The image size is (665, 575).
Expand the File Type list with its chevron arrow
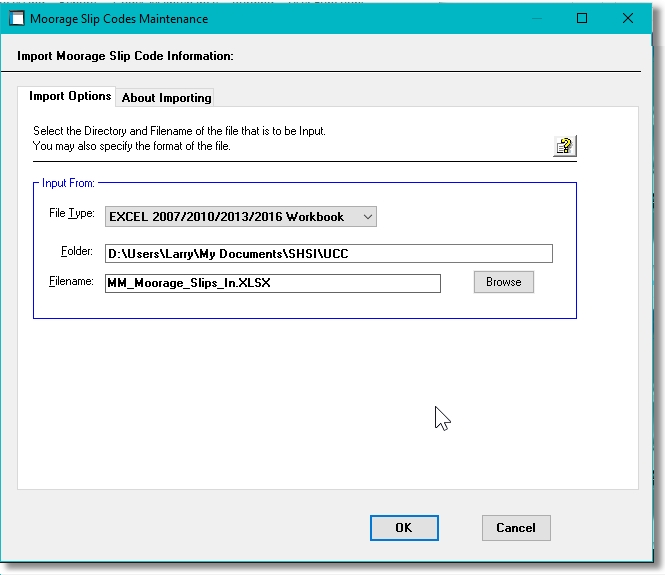coord(367,216)
